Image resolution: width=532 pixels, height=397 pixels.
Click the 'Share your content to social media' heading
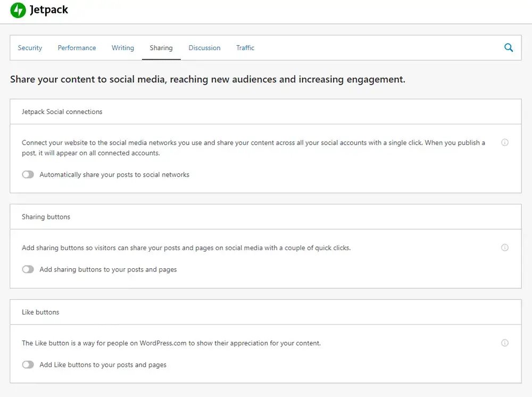207,79
